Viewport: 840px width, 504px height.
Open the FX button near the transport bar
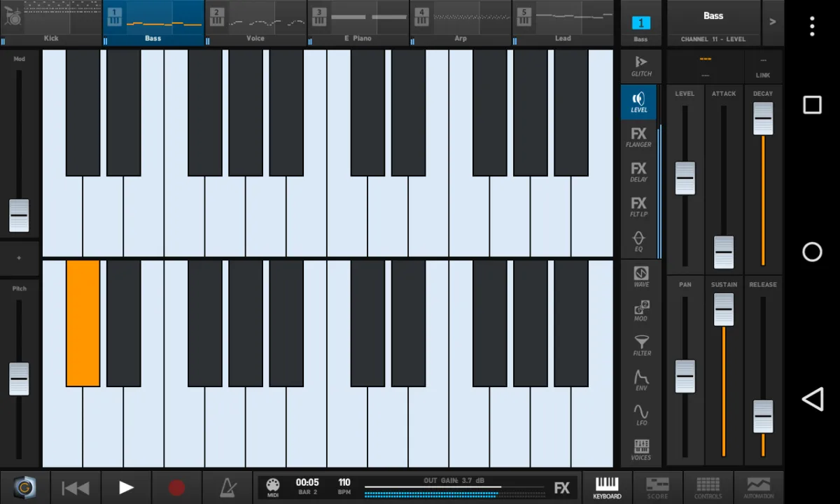[x=562, y=486]
